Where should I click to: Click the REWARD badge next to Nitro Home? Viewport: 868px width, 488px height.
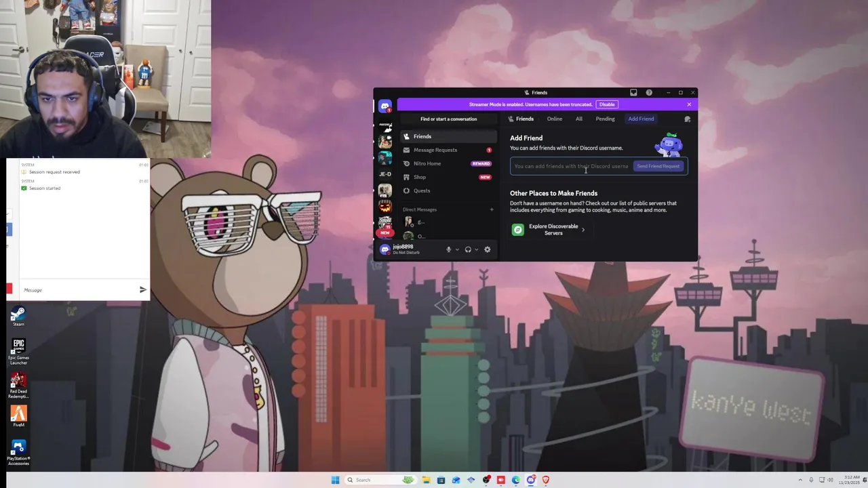[481, 163]
